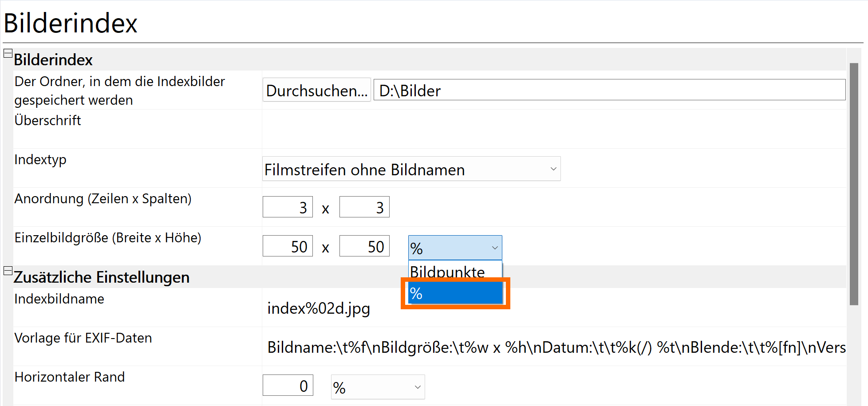Collapse the Zusätzliche Einstellungen section
Viewport: 868px width, 406px height.
click(x=8, y=271)
